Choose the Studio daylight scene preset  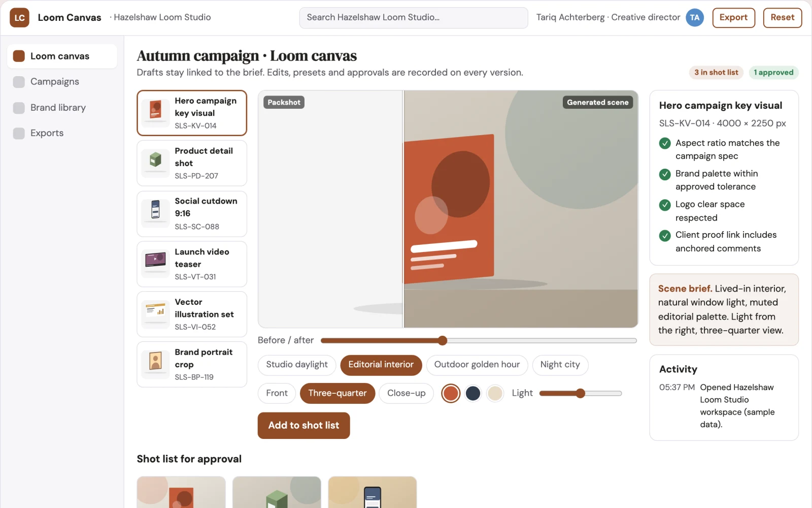297,365
